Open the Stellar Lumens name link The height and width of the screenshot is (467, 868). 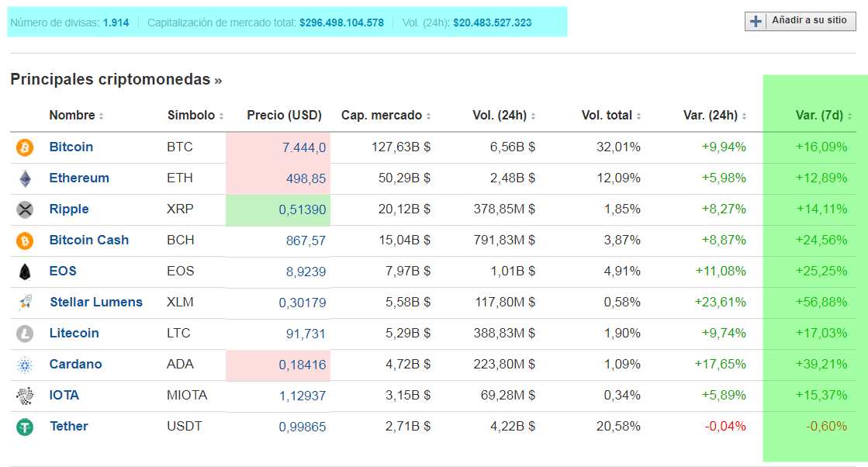coord(95,303)
